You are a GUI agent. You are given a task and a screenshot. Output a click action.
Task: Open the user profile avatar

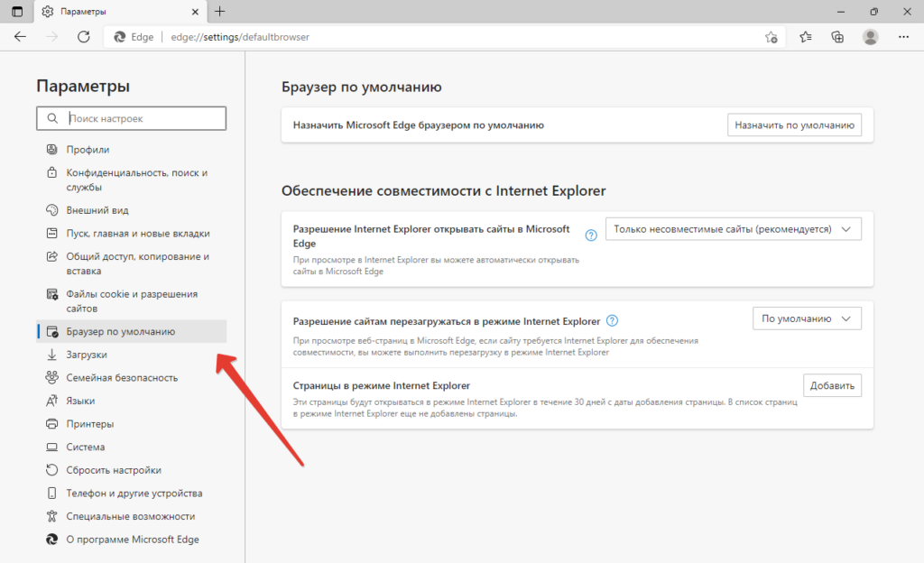click(871, 37)
